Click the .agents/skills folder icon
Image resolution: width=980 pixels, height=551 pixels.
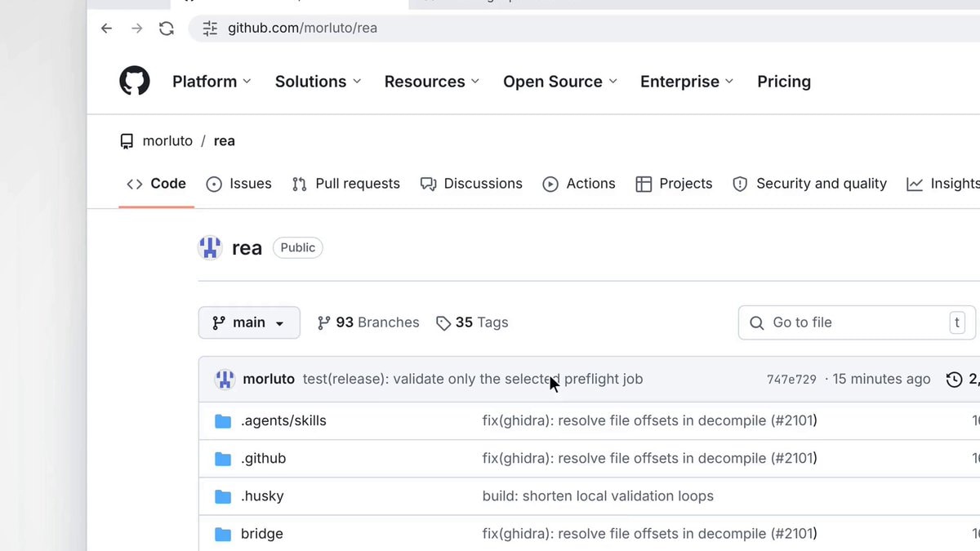223,421
